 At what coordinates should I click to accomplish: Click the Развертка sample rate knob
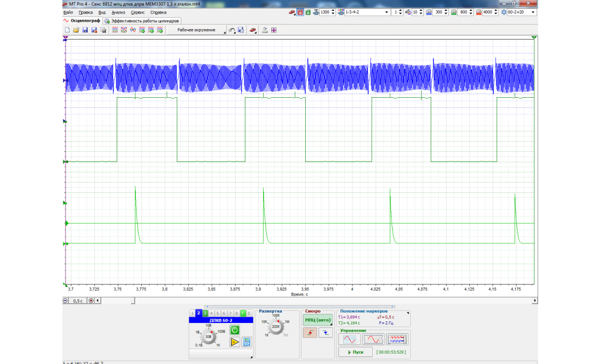276,326
